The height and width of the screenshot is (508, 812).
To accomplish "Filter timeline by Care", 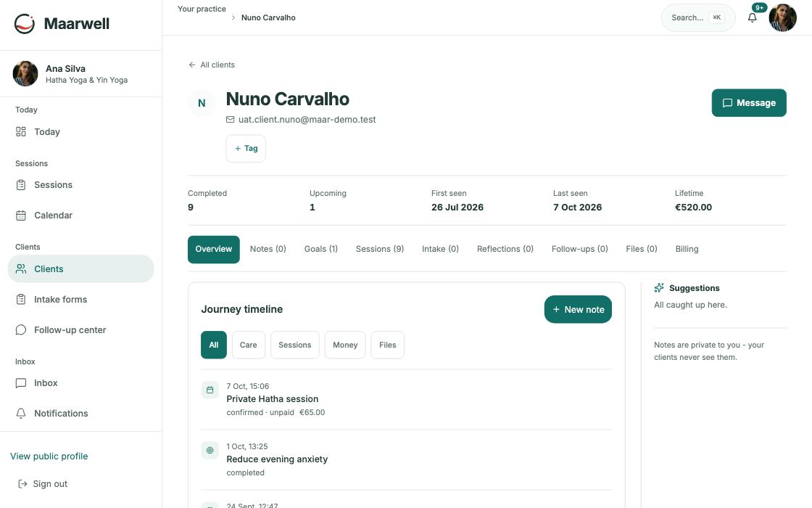I will pyautogui.click(x=248, y=345).
